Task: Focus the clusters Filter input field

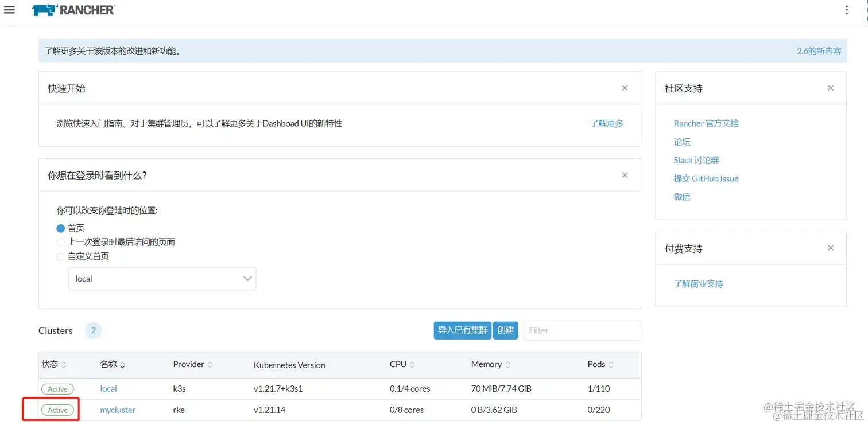Action: point(582,330)
